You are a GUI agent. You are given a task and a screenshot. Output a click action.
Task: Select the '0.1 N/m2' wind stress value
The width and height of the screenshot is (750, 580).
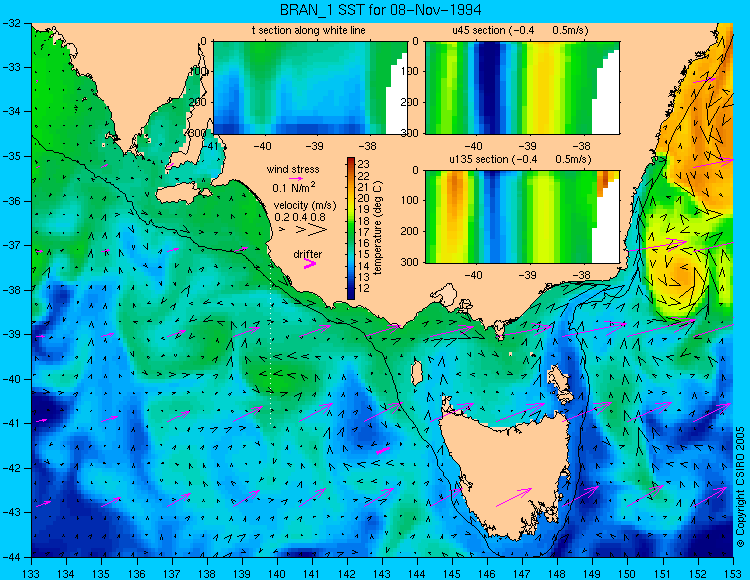(294, 187)
